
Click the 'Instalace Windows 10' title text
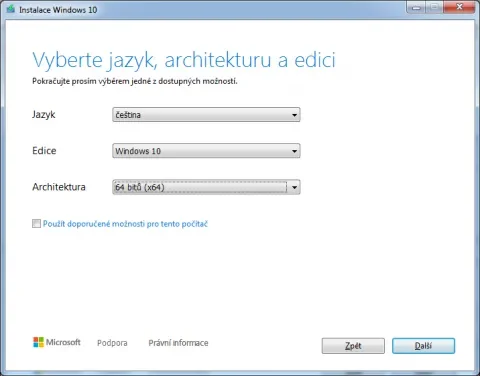pyautogui.click(x=58, y=10)
